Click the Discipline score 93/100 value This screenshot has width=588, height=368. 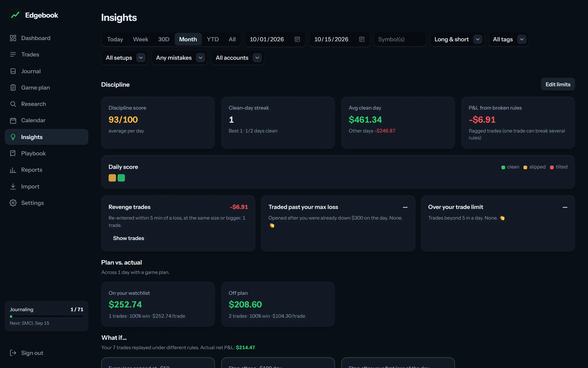(123, 120)
